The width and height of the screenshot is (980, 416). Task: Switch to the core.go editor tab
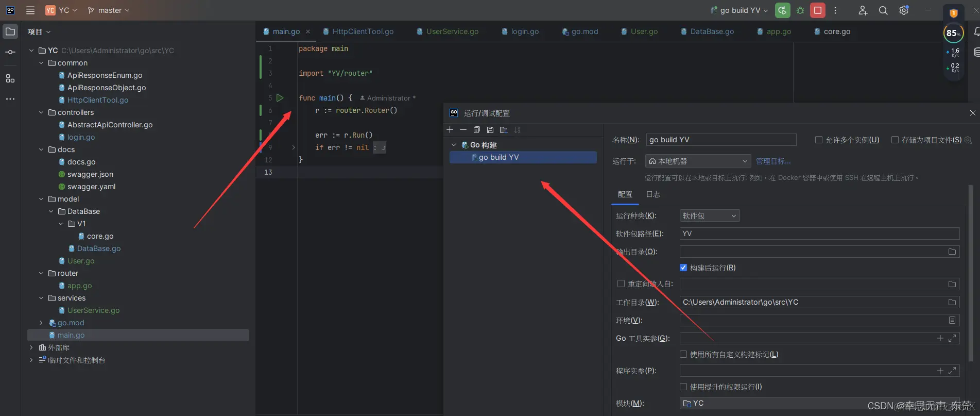(832, 31)
